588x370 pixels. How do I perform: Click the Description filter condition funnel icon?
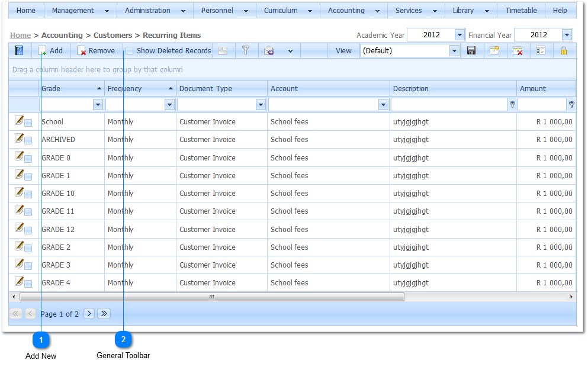coord(512,105)
